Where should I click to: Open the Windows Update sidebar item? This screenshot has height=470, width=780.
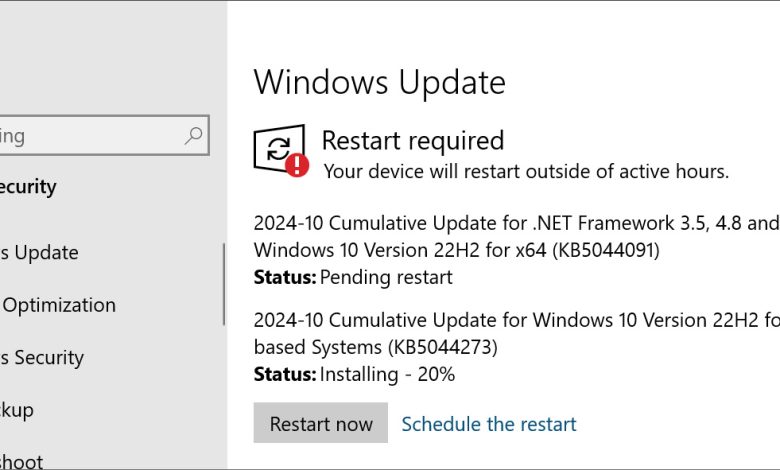tap(40, 253)
